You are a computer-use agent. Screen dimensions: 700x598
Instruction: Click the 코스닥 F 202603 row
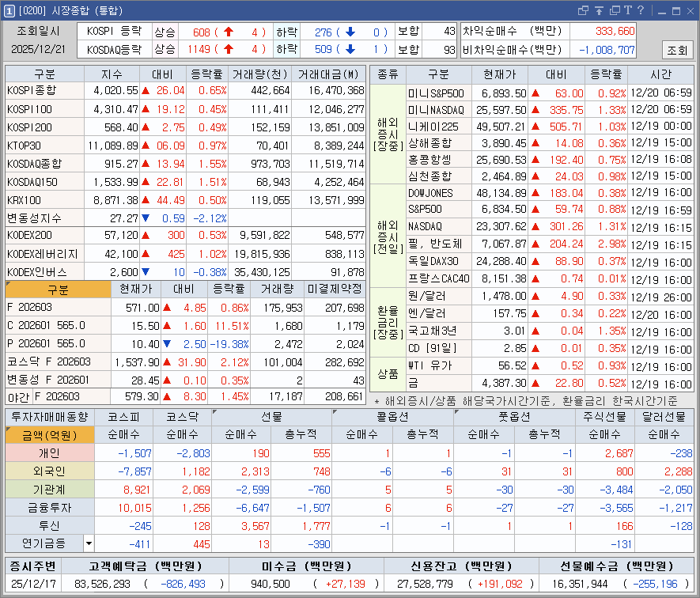(185, 362)
